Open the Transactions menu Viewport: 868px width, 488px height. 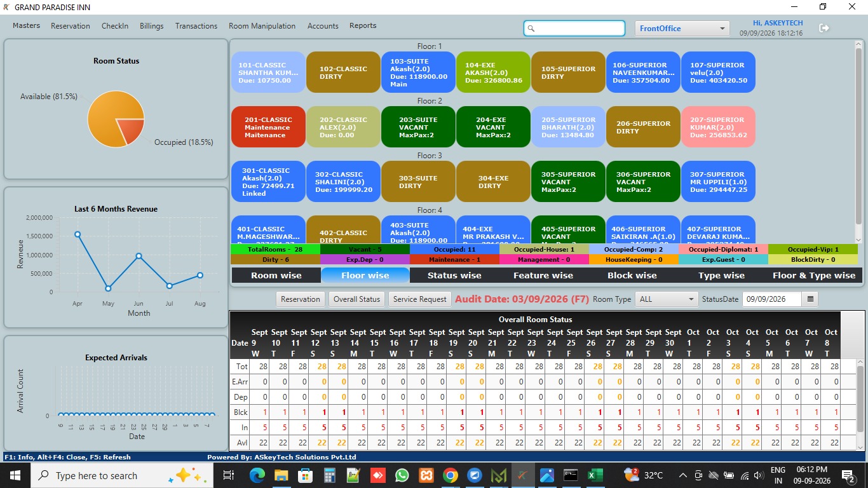click(196, 26)
